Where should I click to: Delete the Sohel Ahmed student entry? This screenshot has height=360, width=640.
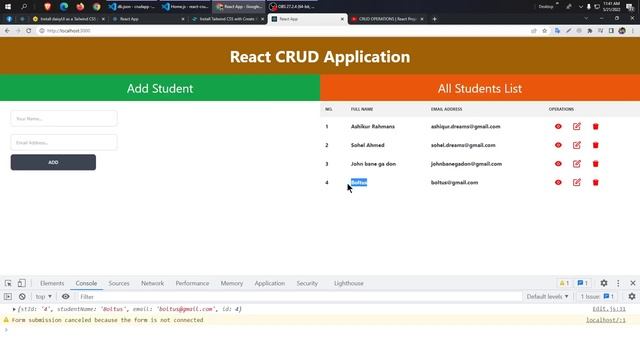point(596,145)
